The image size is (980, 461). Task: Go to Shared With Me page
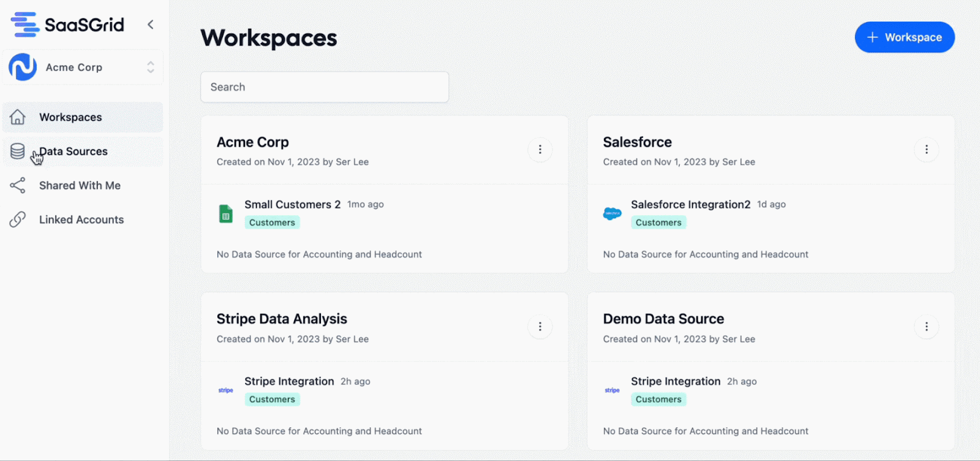80,186
